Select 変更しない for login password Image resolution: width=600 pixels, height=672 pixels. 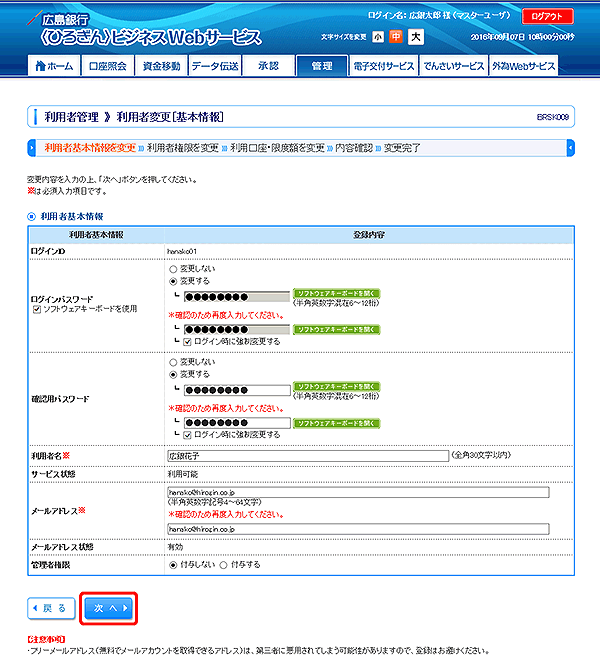(173, 269)
